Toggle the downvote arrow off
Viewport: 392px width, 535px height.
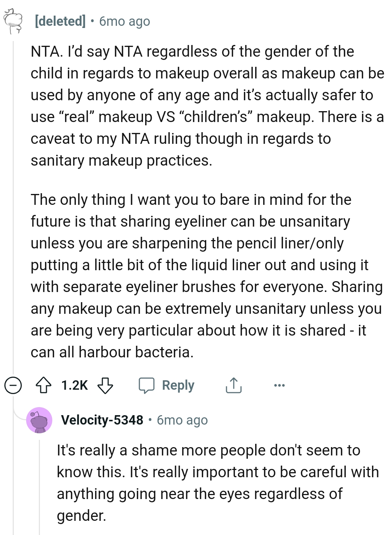(x=105, y=385)
